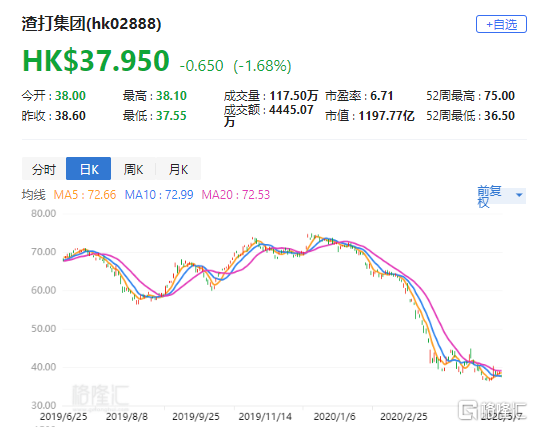Click the 市值 value 1197.77亿

click(386, 116)
